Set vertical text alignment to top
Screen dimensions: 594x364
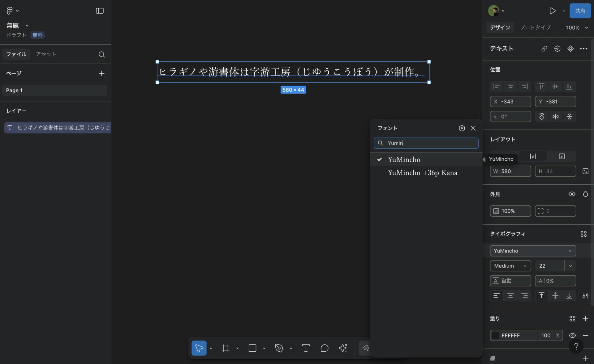541,296
